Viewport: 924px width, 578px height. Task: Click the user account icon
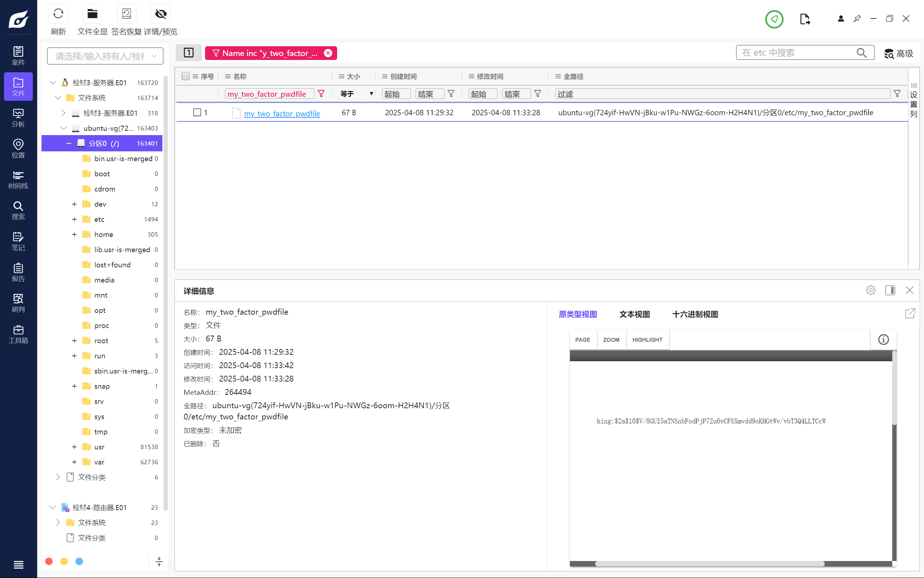841,18
